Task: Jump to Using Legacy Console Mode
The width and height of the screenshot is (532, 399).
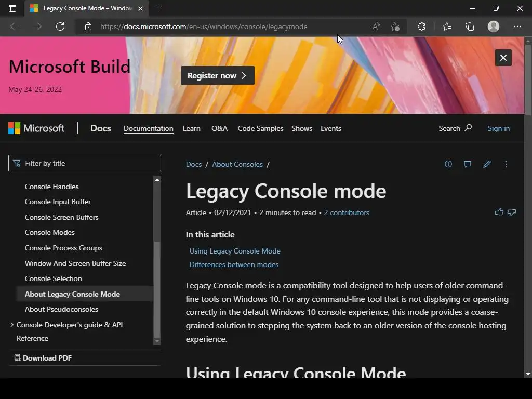Action: pyautogui.click(x=235, y=251)
